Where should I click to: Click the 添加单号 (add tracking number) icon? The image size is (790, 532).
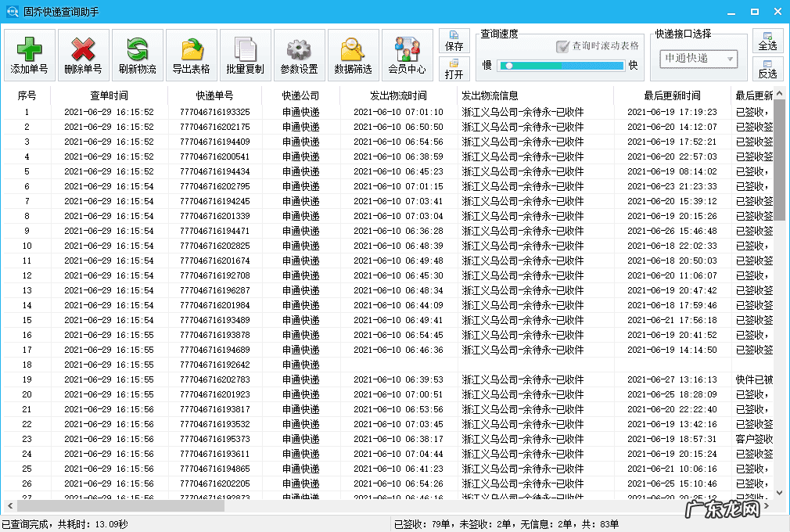pyautogui.click(x=29, y=53)
